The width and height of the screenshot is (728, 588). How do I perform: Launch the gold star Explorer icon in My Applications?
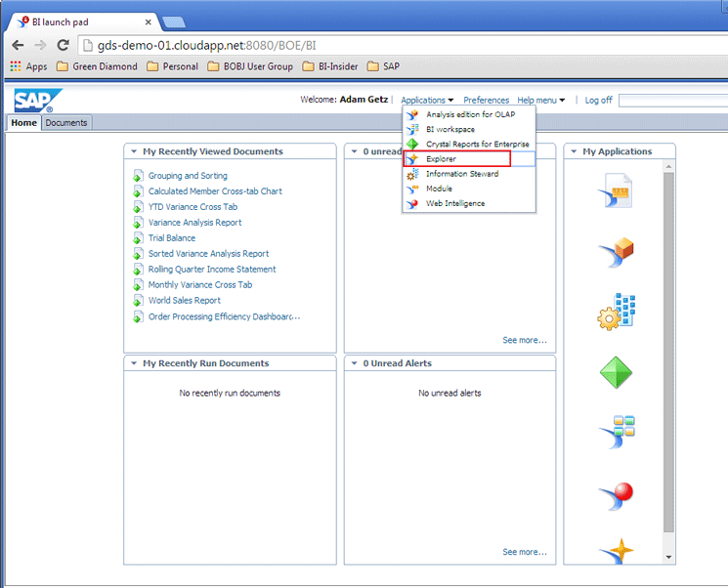pyautogui.click(x=616, y=552)
